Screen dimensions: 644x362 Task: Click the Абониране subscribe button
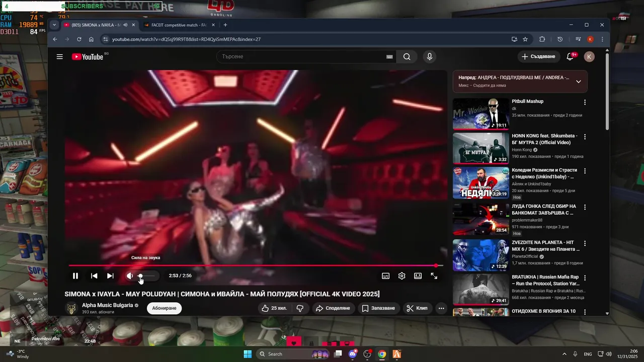(x=164, y=308)
